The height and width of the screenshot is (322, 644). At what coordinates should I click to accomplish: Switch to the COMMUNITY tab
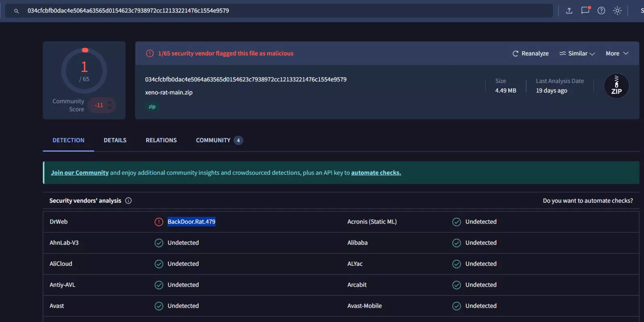point(219,140)
